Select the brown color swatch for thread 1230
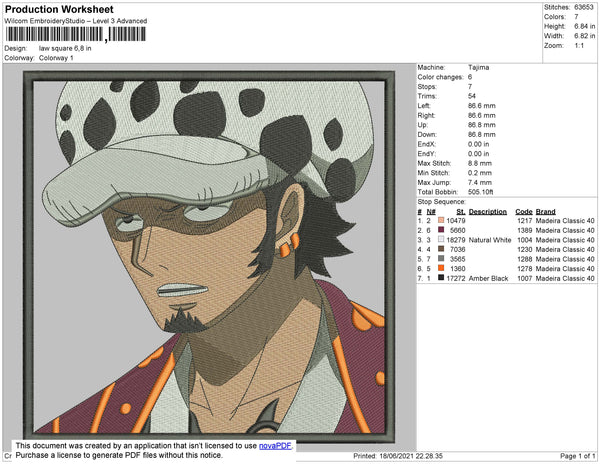600x464 pixels. click(x=441, y=249)
